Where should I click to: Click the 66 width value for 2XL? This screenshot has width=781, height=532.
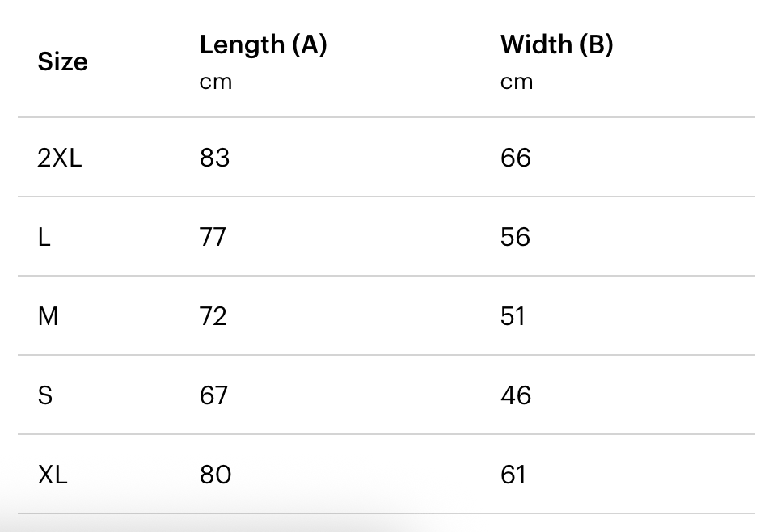tap(516, 158)
